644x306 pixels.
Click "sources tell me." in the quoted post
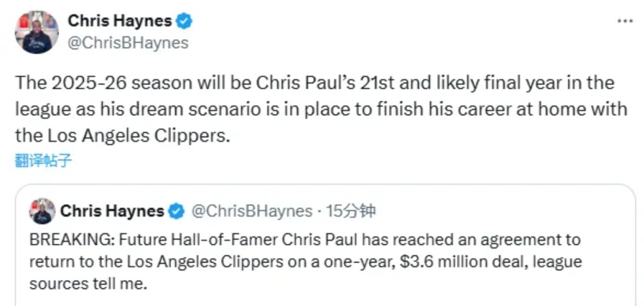[87, 284]
